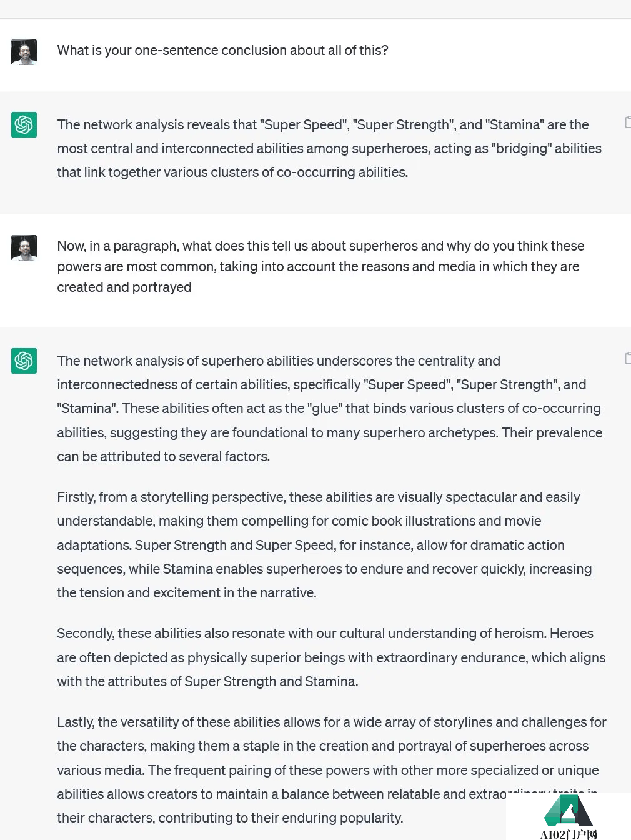
Task: Copy the long paragraph response via clipboard icon
Action: pyautogui.click(x=627, y=358)
